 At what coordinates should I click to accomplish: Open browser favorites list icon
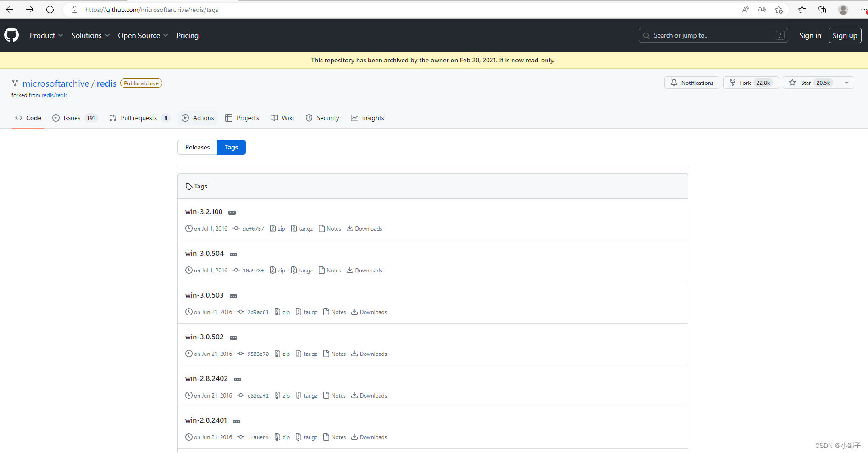802,10
